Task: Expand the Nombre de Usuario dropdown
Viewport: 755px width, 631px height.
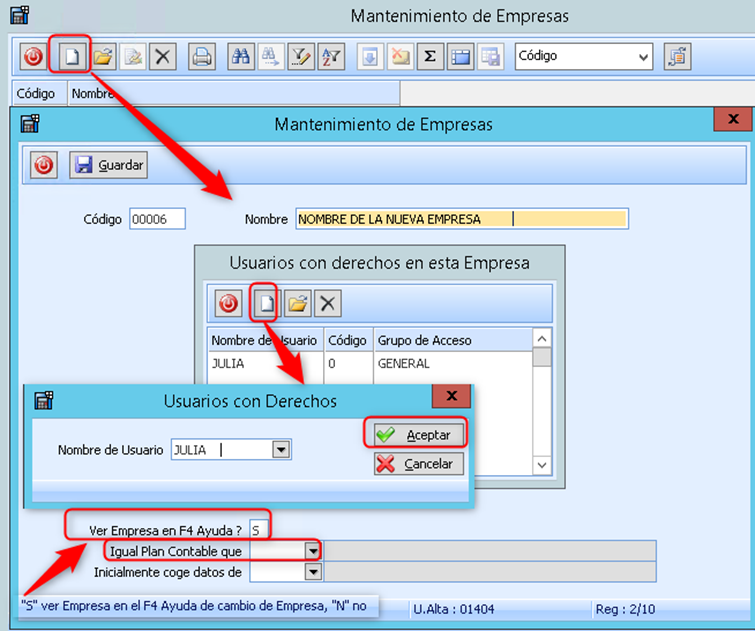Action: coord(282,450)
